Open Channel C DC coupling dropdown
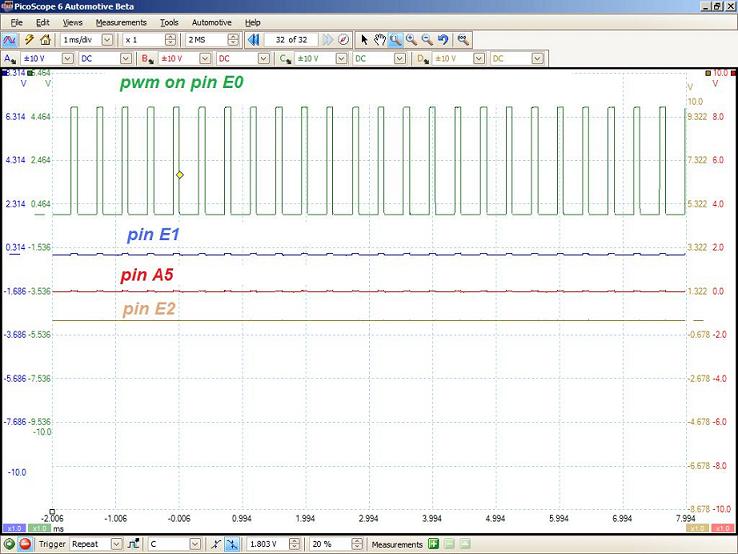 click(400, 59)
